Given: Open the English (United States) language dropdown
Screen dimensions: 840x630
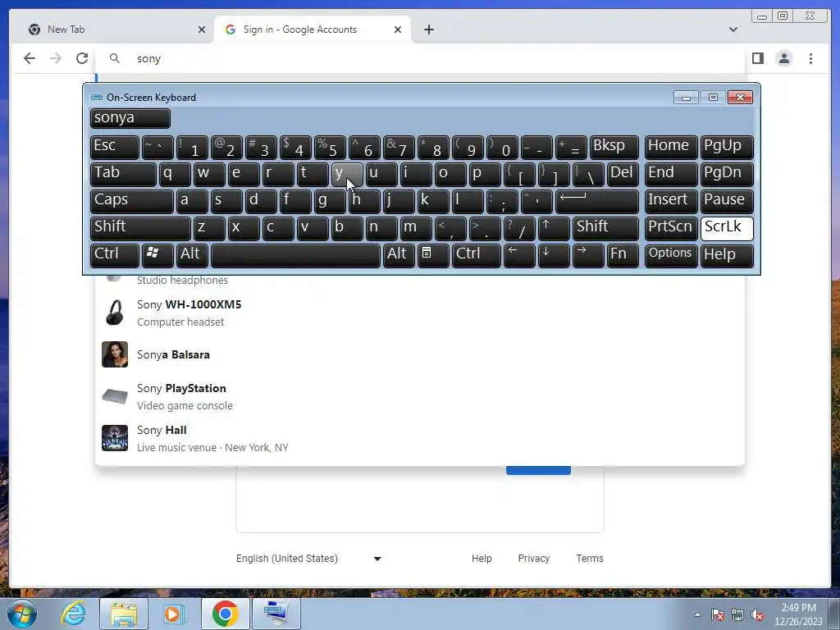Looking at the screenshot, I should [309, 558].
